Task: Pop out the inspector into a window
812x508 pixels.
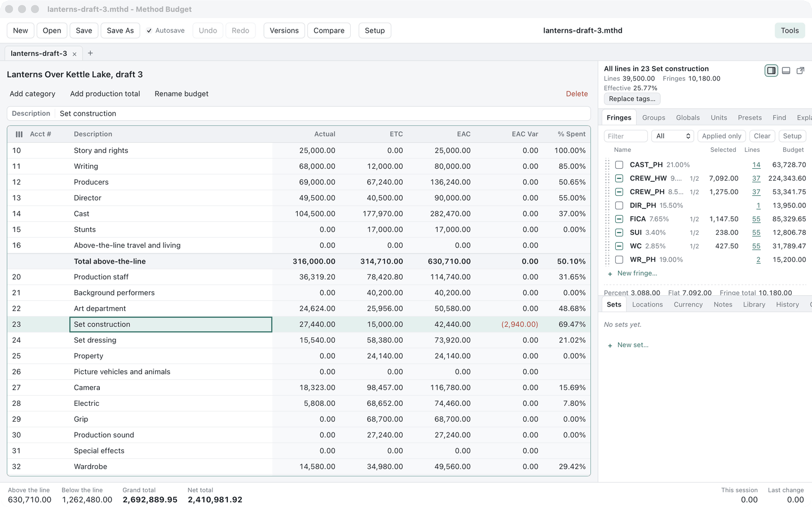Action: pos(800,71)
